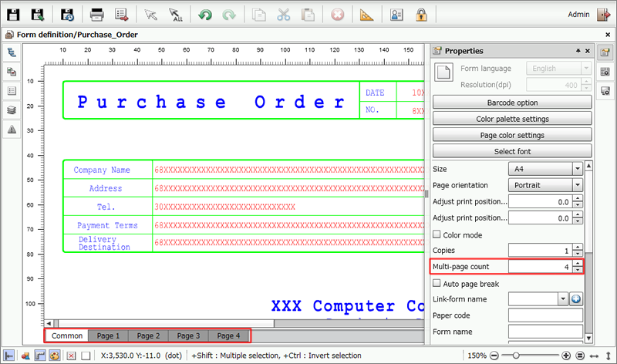This screenshot has height=364, width=617.
Task: Click the list panel icon in left sidebar
Action: pos(12,91)
